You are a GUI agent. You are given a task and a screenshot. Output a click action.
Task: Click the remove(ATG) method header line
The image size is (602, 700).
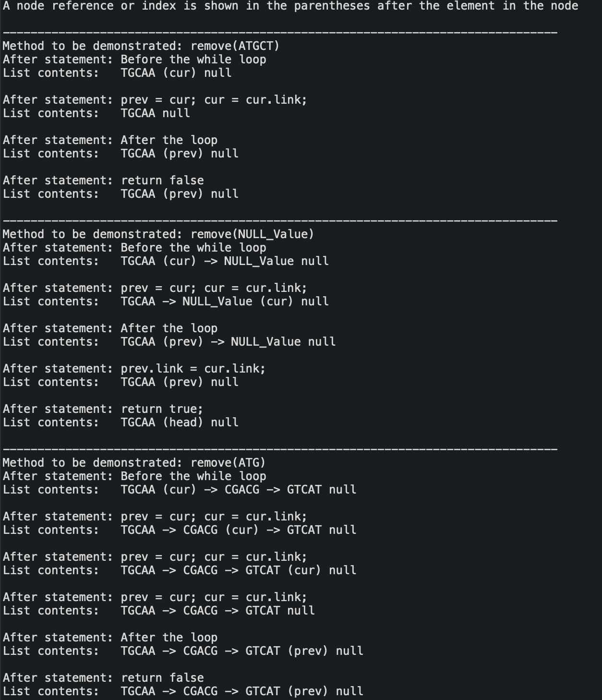coord(134,463)
